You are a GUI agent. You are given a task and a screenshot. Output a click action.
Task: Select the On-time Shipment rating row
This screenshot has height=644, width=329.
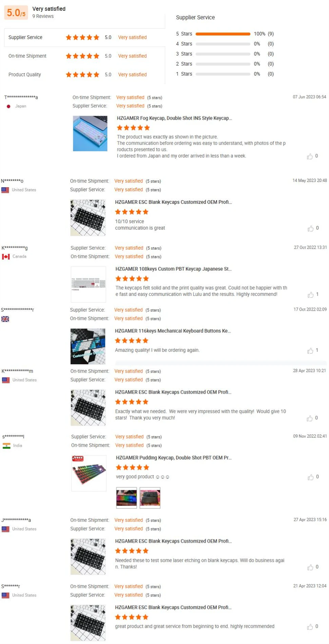tap(84, 56)
